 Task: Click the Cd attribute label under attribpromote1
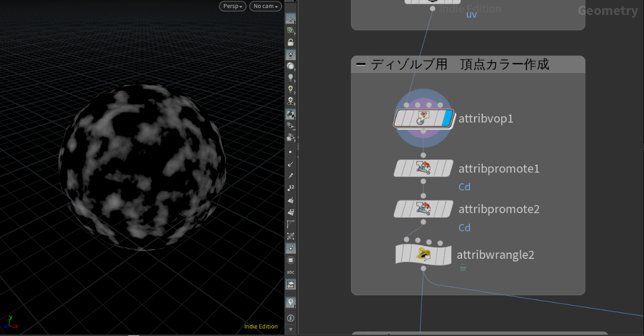tap(464, 186)
